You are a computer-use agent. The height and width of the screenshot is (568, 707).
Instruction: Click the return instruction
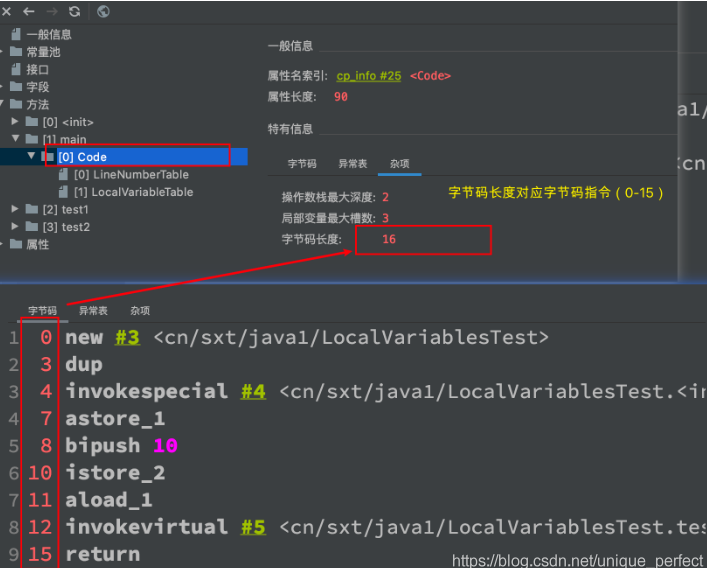[x=103, y=554]
